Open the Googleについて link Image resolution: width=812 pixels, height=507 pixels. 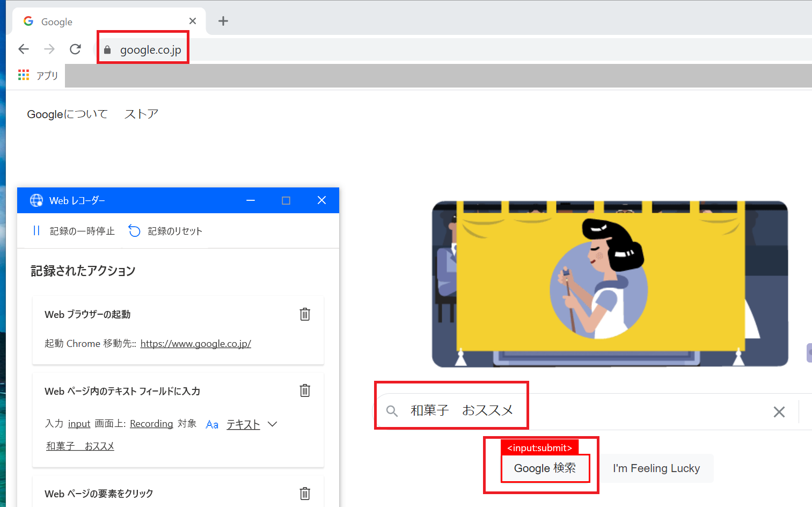point(67,114)
